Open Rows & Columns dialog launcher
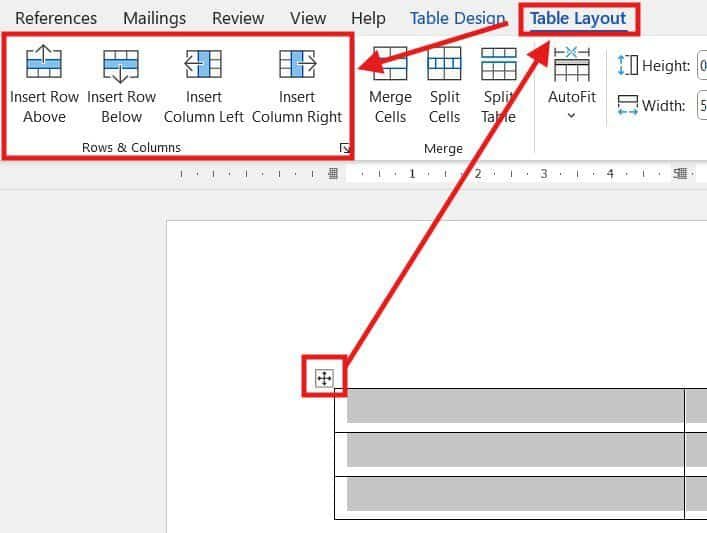The width and height of the screenshot is (707, 533). [344, 147]
